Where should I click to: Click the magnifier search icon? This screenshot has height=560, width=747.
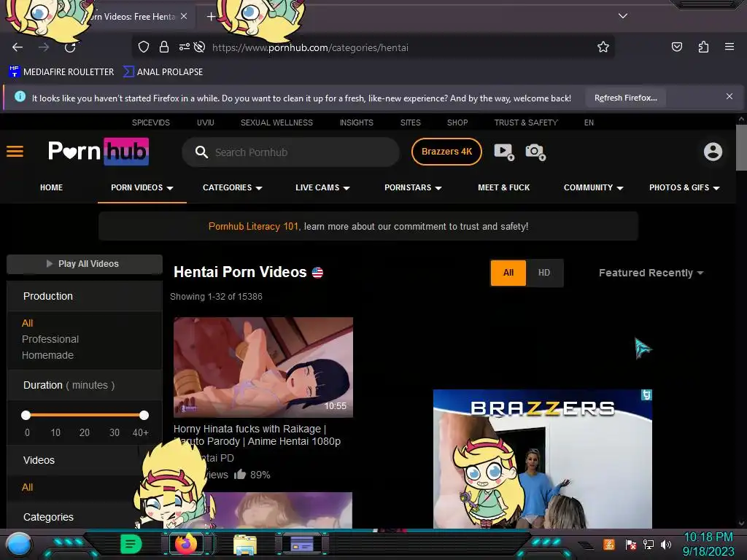[201, 152]
